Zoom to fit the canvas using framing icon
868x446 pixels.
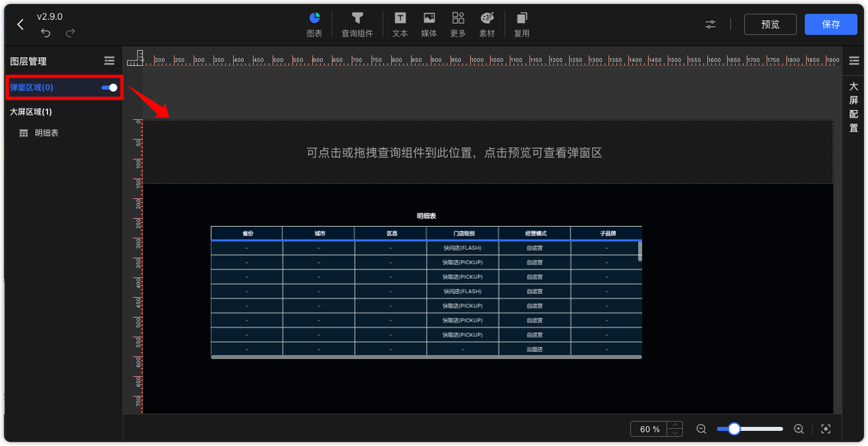click(825, 428)
